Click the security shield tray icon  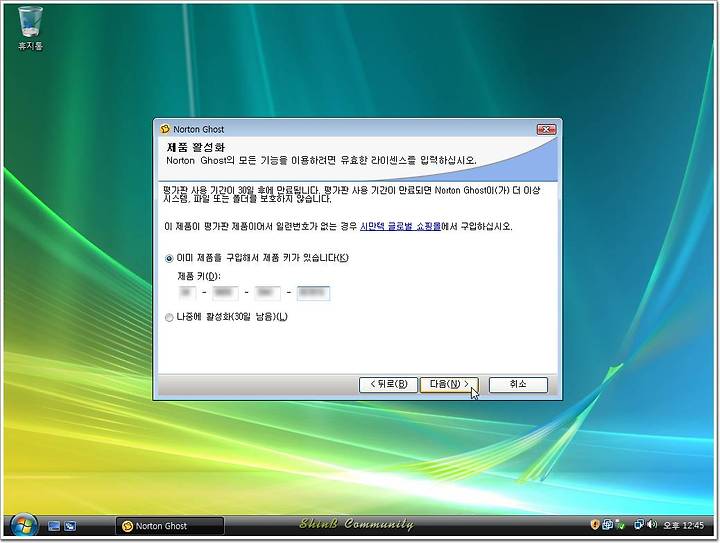(x=595, y=524)
